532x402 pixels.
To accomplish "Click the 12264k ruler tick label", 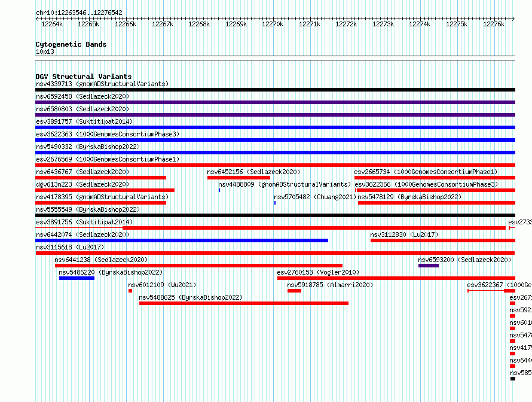I will (x=52, y=24).
